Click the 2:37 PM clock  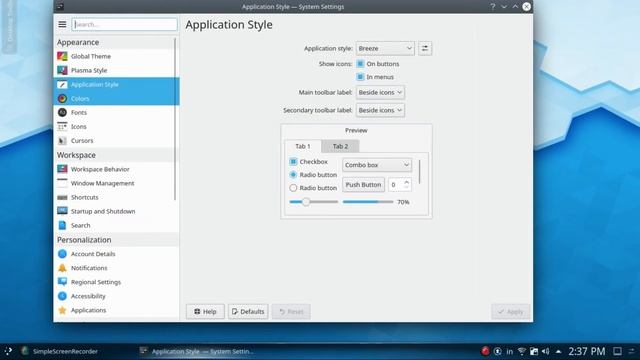pos(587,351)
